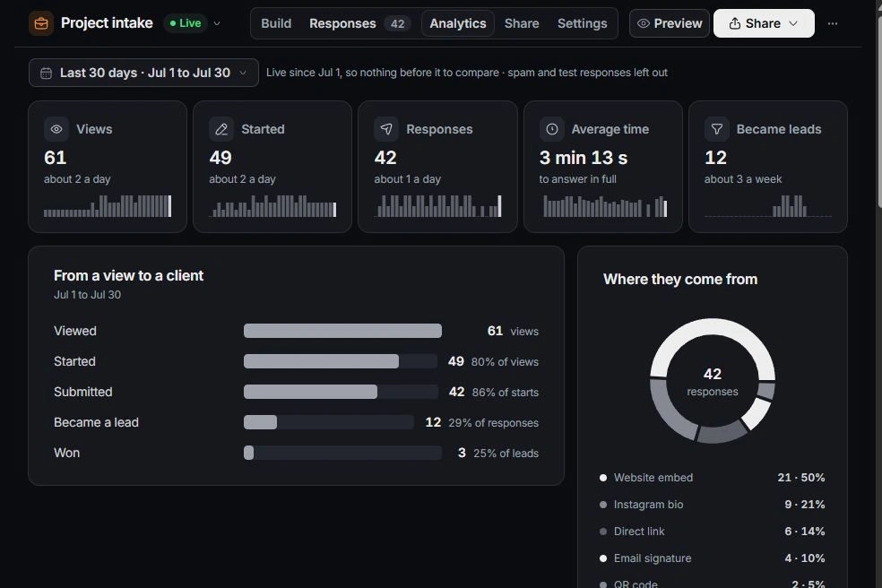Click the '6 · 14%' value
This screenshot has height=588, width=882.
coord(805,532)
